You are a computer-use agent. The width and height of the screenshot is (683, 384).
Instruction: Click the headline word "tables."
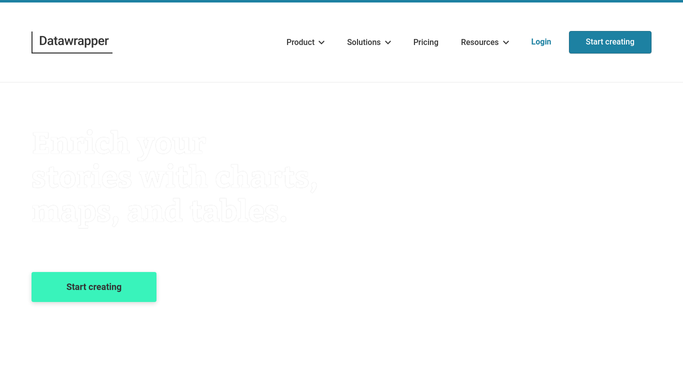click(x=239, y=210)
